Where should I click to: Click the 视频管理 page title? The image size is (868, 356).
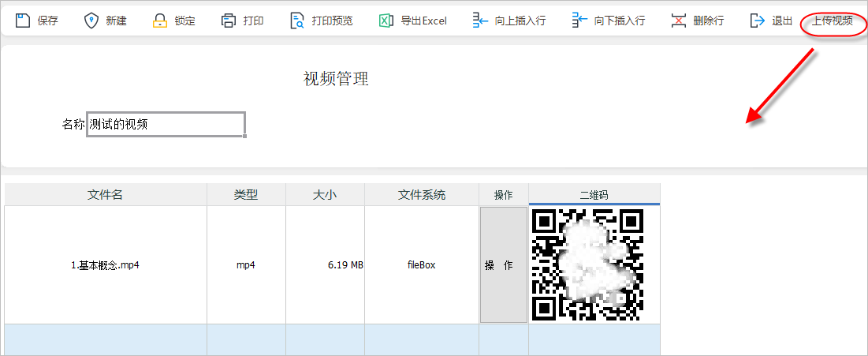(x=336, y=79)
